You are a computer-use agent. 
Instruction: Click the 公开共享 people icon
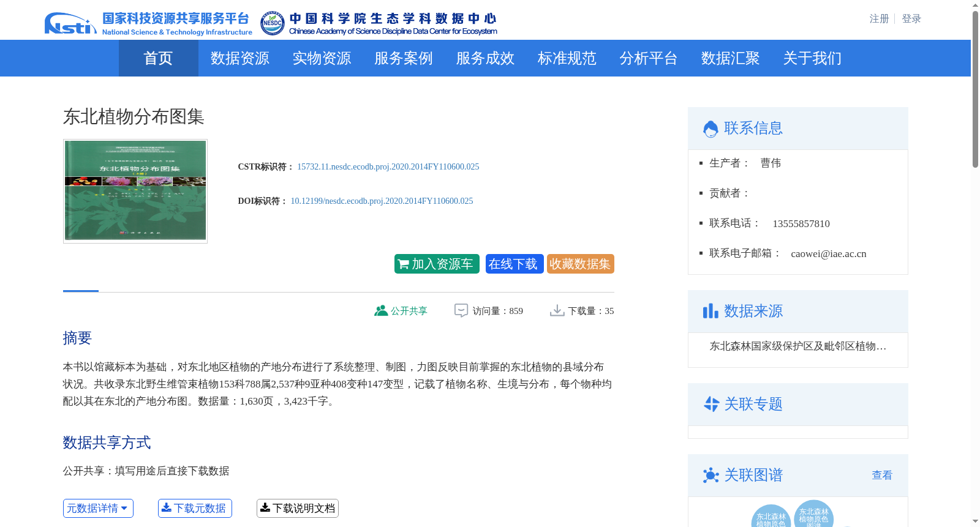381,311
